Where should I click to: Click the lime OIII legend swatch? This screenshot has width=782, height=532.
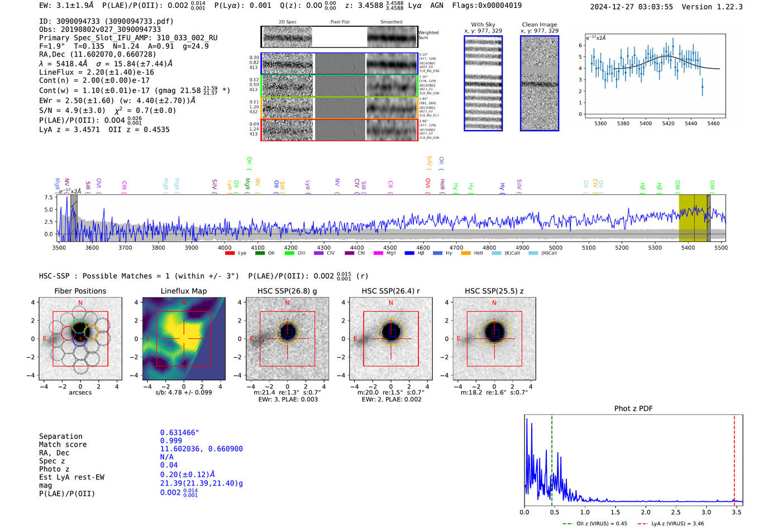click(289, 253)
